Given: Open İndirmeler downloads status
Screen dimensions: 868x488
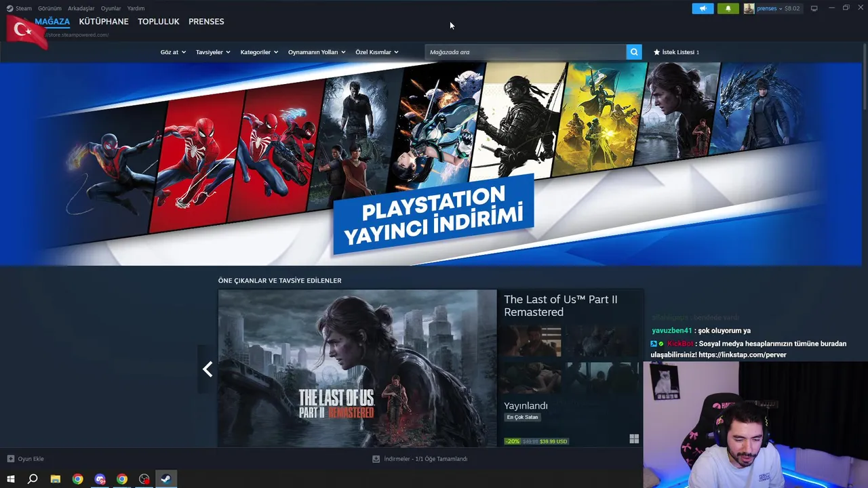Looking at the screenshot, I should [x=425, y=459].
